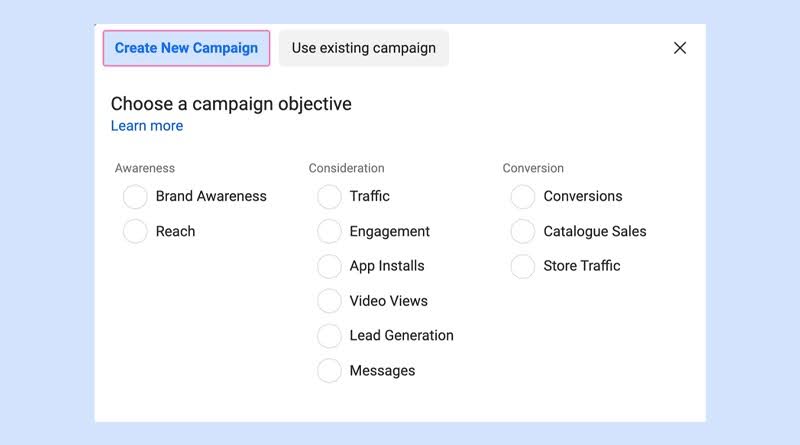Select the Video Views option
Image resolution: width=800 pixels, height=445 pixels.
(329, 301)
